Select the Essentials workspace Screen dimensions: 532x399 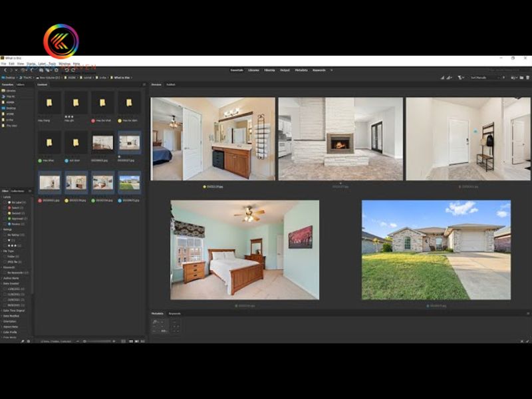tap(237, 70)
